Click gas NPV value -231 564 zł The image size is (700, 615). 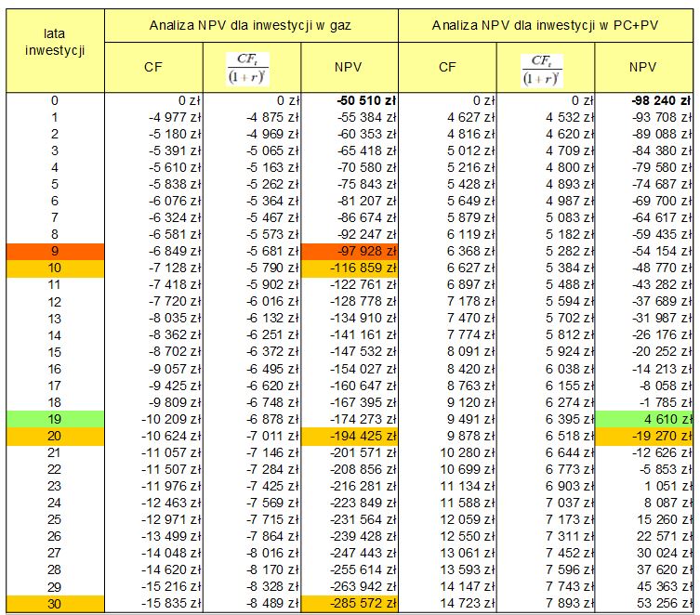[x=363, y=520]
